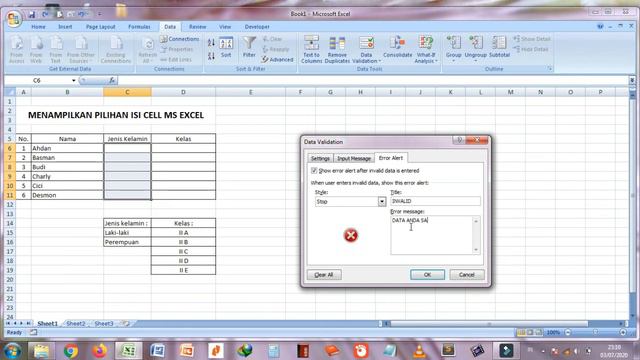Toggle Show error alert checkbox
The width and height of the screenshot is (640, 360).
pyautogui.click(x=314, y=171)
